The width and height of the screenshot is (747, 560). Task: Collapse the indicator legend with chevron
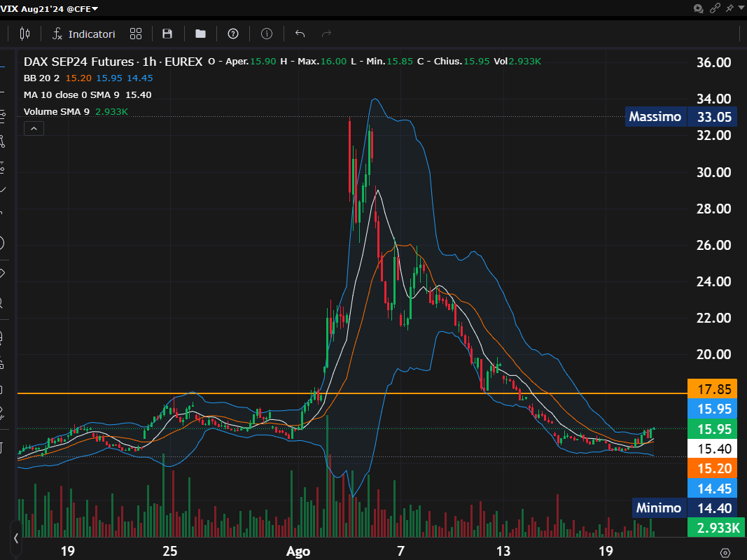[x=34, y=128]
